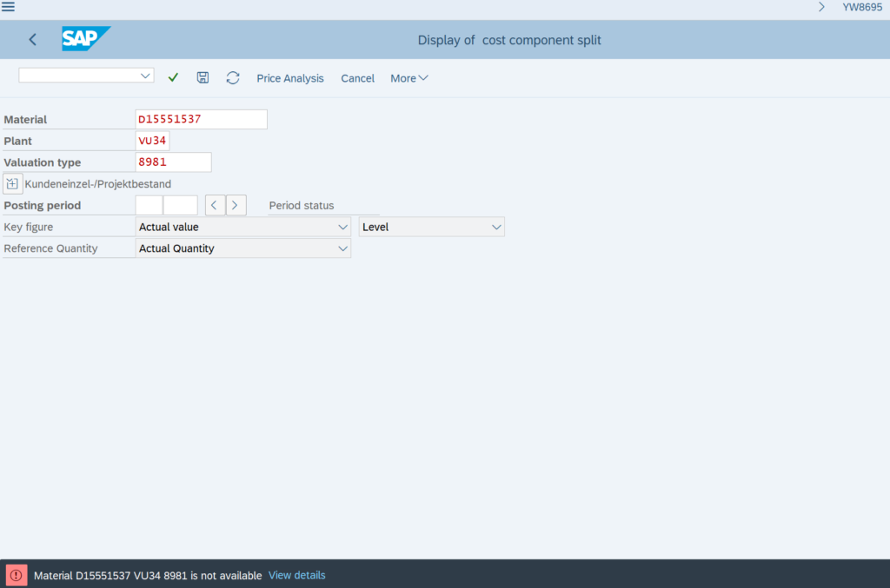Viewport: 890px width, 588px height.
Task: Click the green checkmark enter icon
Action: point(173,78)
